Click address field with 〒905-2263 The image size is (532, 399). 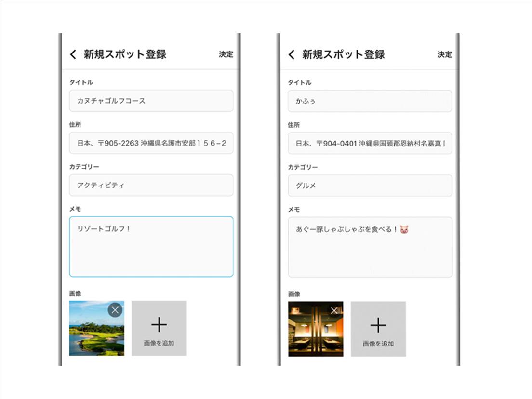pyautogui.click(x=151, y=143)
